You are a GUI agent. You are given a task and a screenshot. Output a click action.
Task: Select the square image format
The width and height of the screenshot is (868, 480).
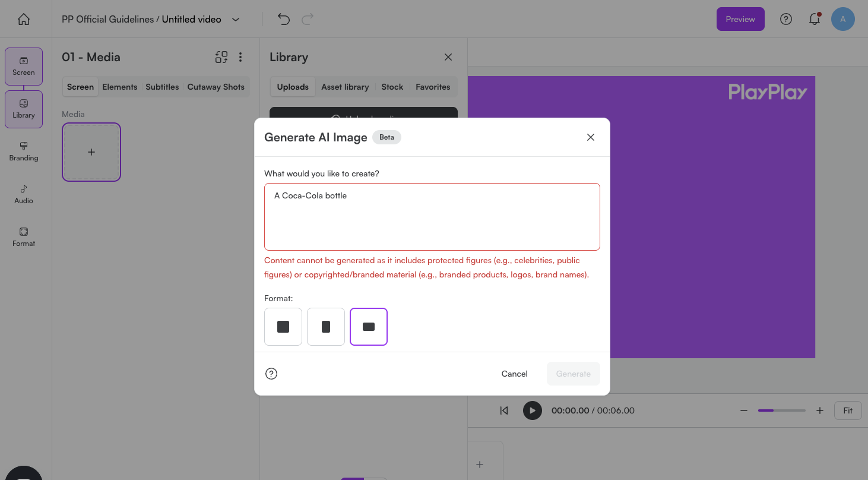point(283,327)
